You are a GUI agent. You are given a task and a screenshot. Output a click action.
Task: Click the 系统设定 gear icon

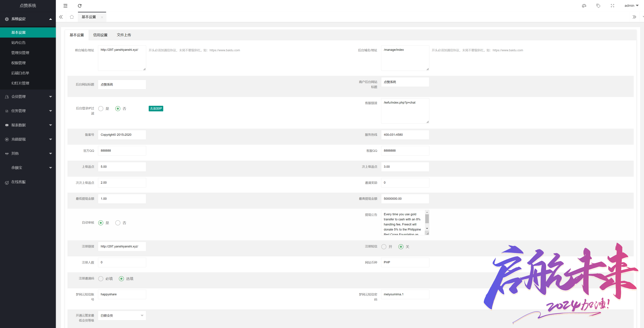[7, 19]
